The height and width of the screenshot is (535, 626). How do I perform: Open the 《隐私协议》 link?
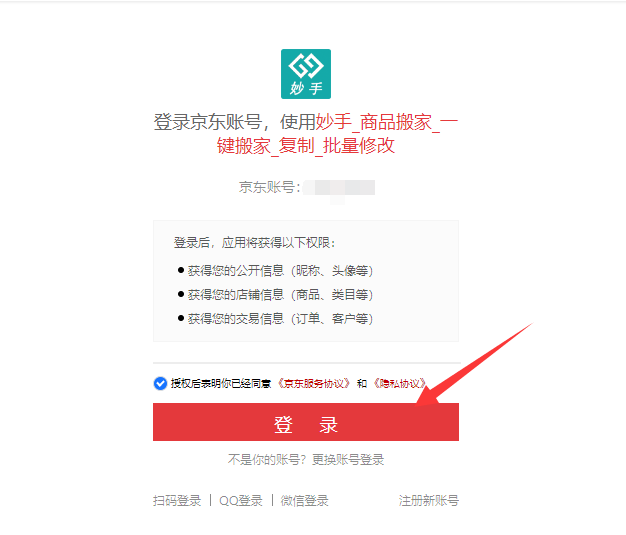point(400,384)
